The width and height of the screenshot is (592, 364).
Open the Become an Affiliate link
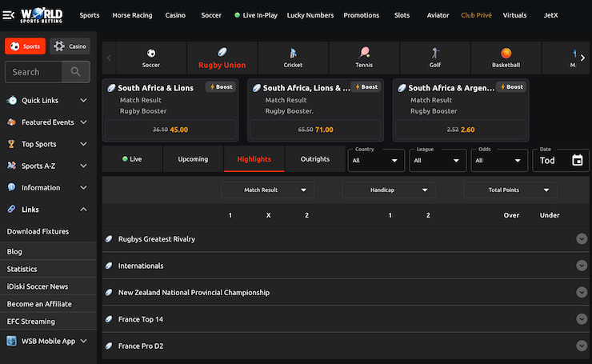[x=39, y=304]
